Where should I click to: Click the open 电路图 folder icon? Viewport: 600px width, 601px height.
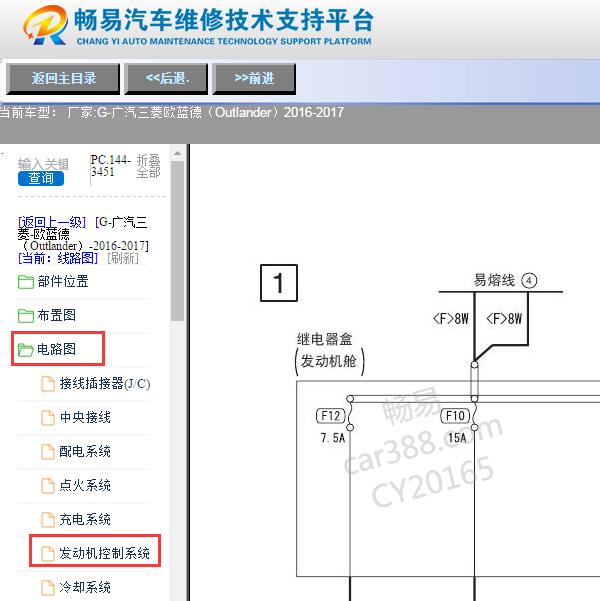[26, 349]
